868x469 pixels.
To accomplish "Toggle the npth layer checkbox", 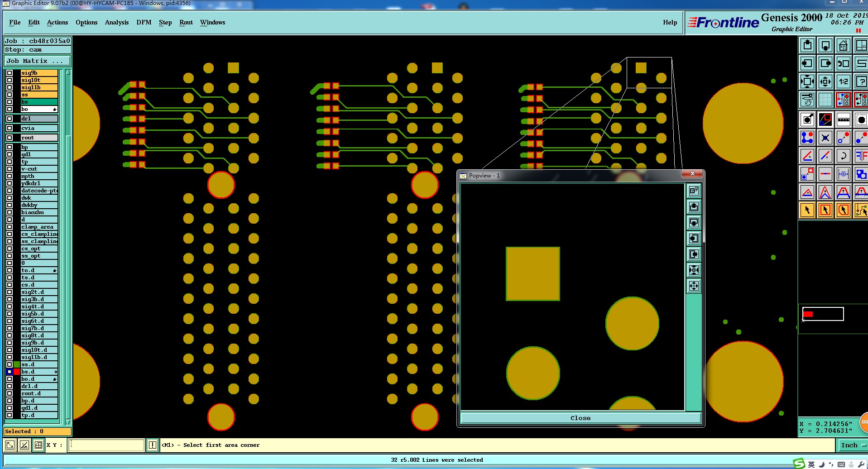I will (10, 176).
